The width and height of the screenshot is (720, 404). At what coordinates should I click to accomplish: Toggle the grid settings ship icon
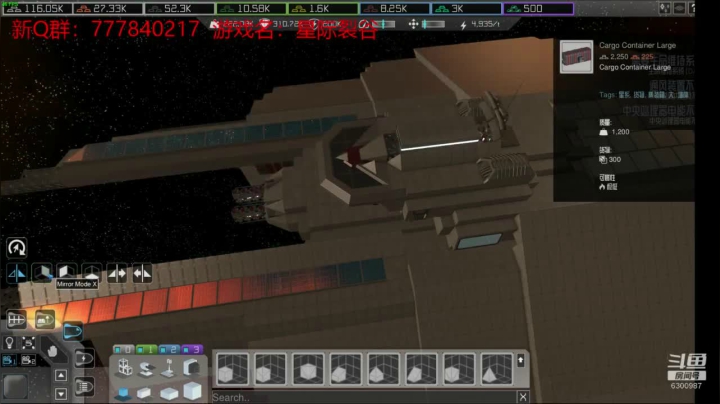[17, 319]
